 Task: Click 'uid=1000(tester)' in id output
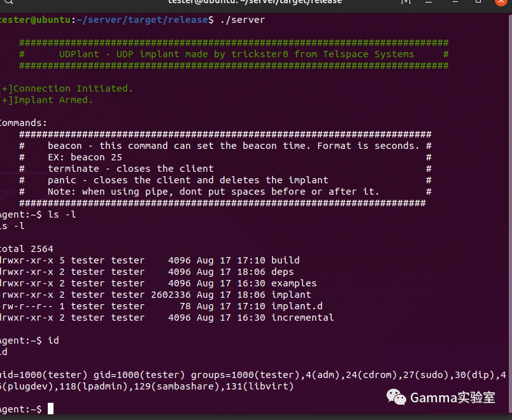pos(43,375)
